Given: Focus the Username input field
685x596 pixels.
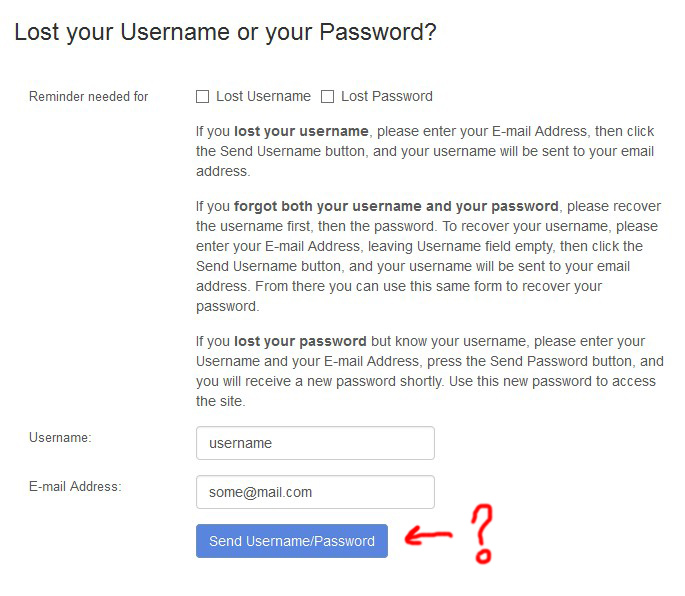Looking at the screenshot, I should pos(315,443).
